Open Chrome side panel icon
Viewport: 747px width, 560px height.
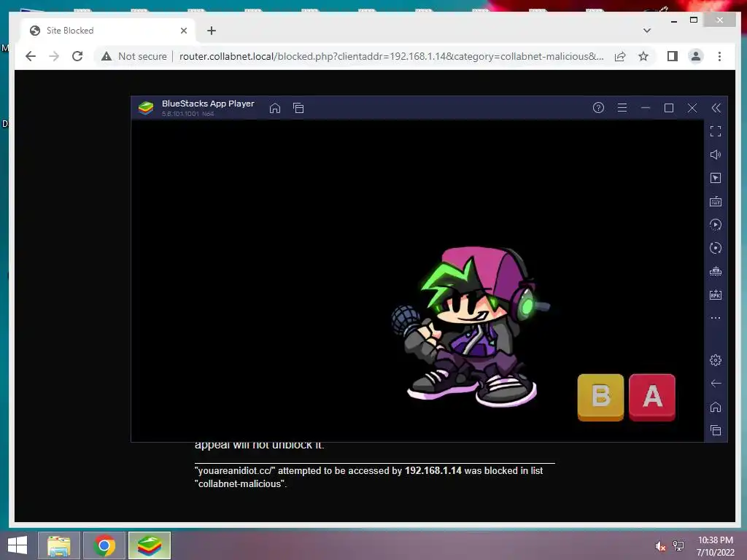pos(672,56)
